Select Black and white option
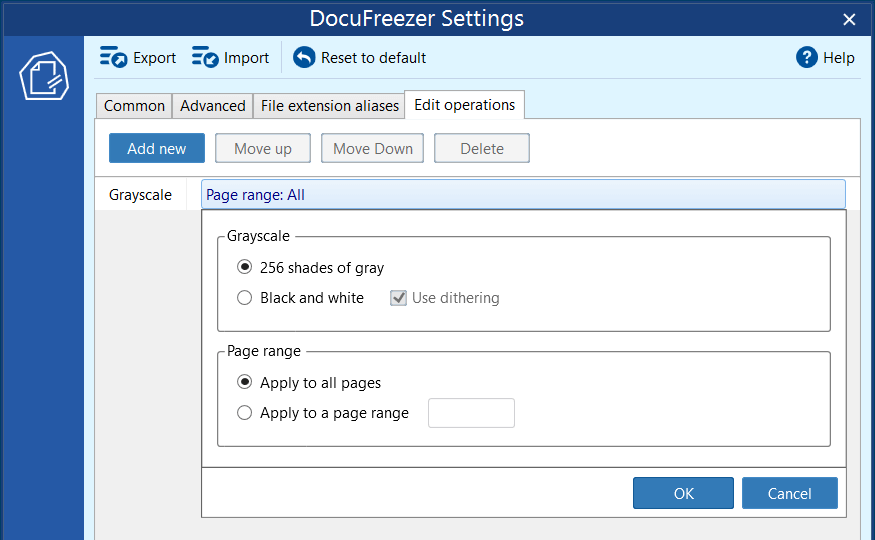This screenshot has width=875, height=540. click(244, 298)
